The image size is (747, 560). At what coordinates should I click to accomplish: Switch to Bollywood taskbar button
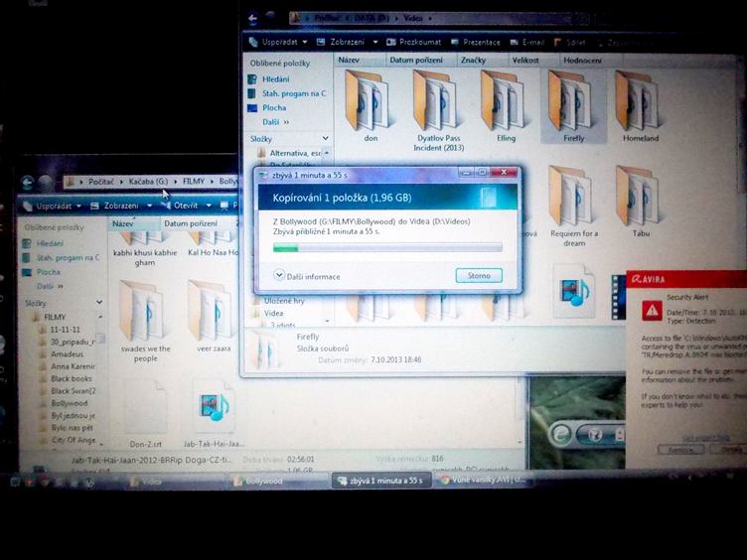pyautogui.click(x=279, y=482)
